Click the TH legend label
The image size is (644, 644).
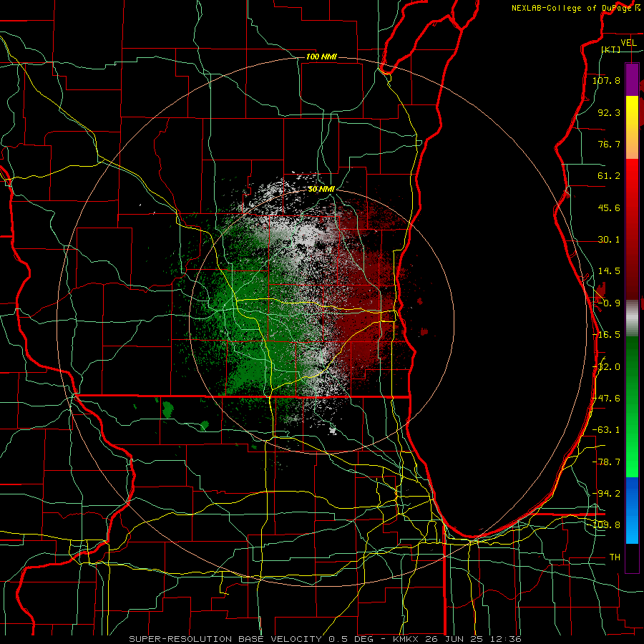coord(615,557)
